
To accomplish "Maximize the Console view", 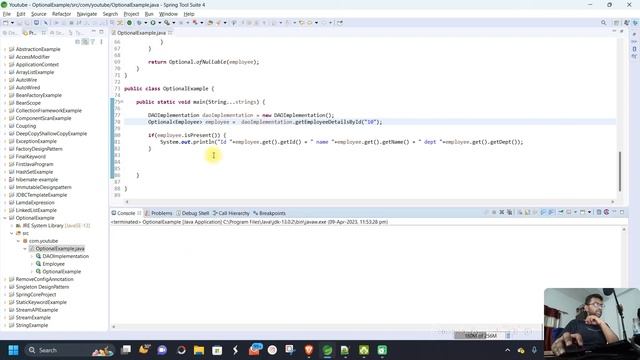I will click(x=622, y=212).
